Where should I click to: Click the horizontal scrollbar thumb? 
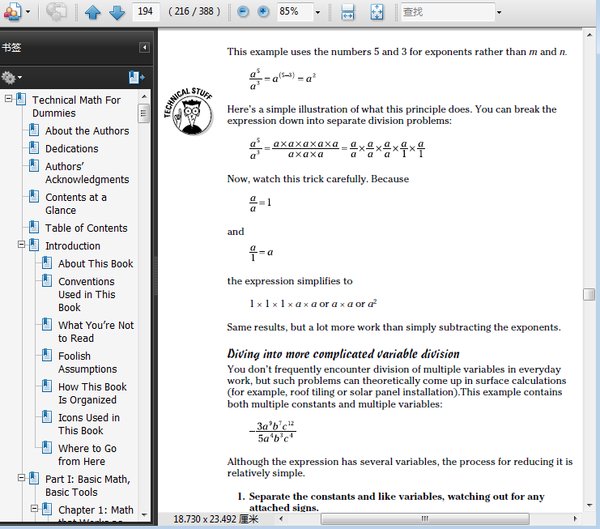[x=425, y=519]
